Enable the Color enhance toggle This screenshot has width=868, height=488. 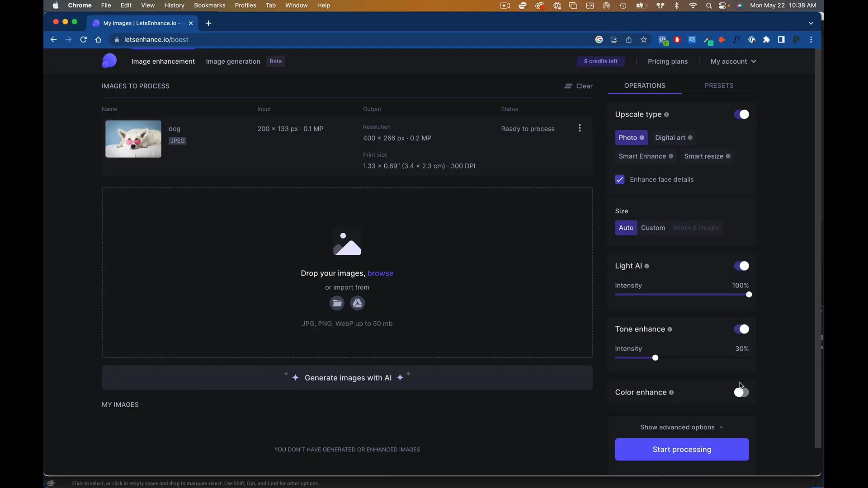[741, 392]
